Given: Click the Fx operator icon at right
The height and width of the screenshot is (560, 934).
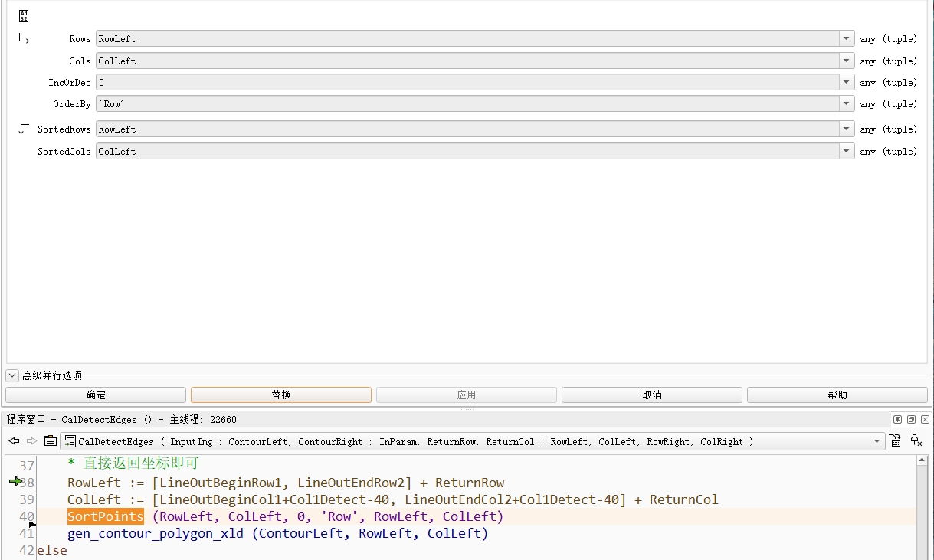Looking at the screenshot, I should pos(916,440).
